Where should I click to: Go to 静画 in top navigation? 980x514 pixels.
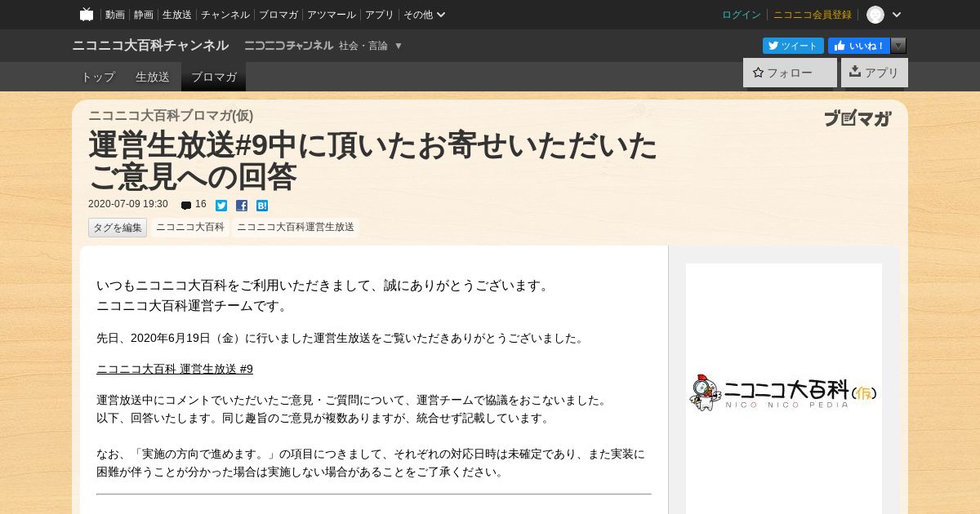144,15
